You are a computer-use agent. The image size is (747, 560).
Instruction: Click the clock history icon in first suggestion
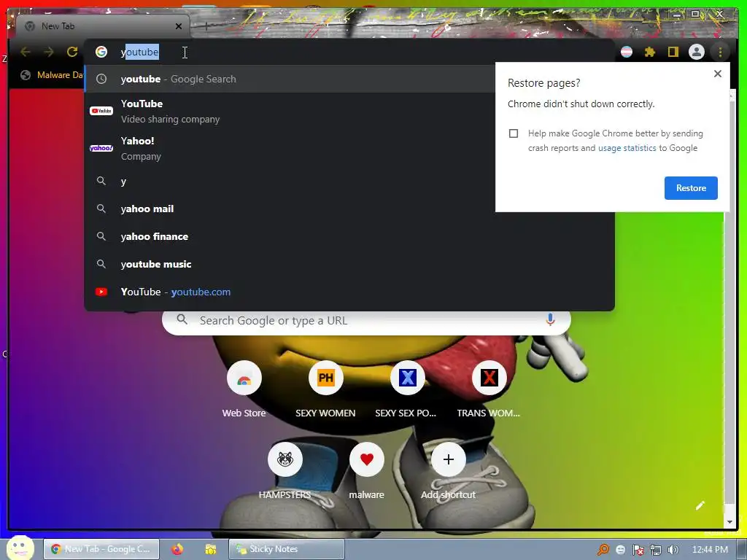pos(101,79)
